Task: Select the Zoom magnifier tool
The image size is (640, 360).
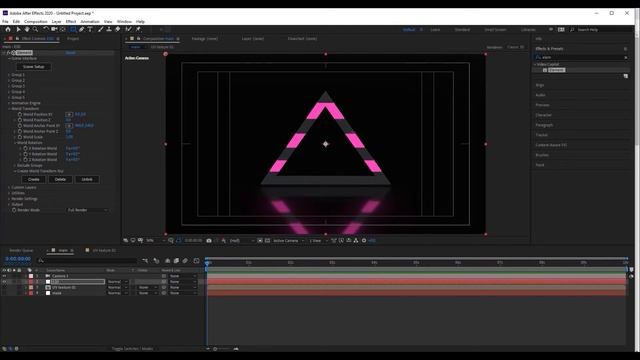Action: click(x=36, y=29)
